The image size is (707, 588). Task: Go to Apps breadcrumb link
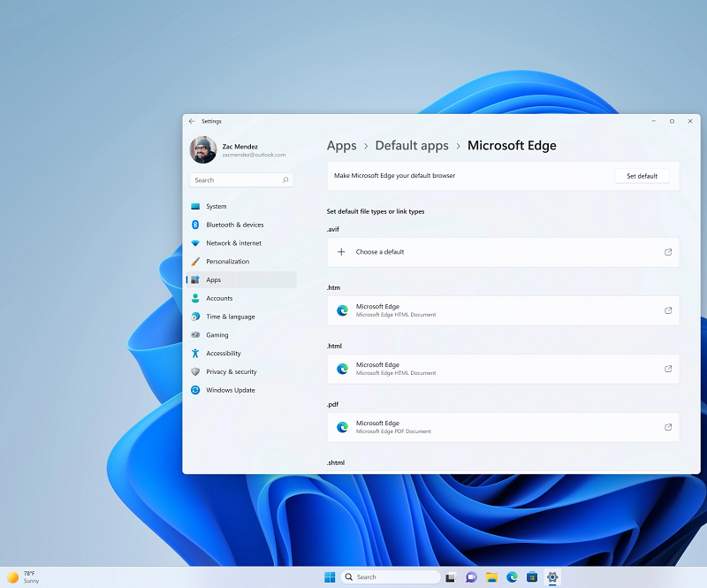click(341, 146)
